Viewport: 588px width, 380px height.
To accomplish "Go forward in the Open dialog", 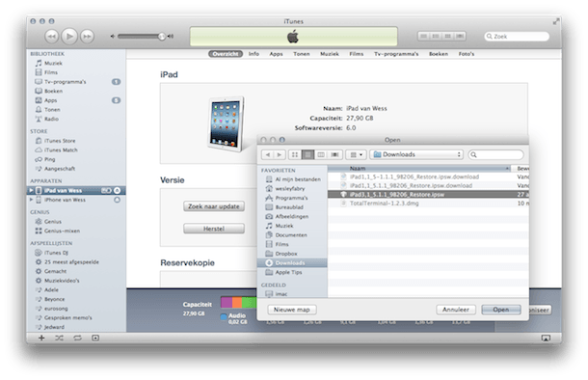I will click(280, 154).
